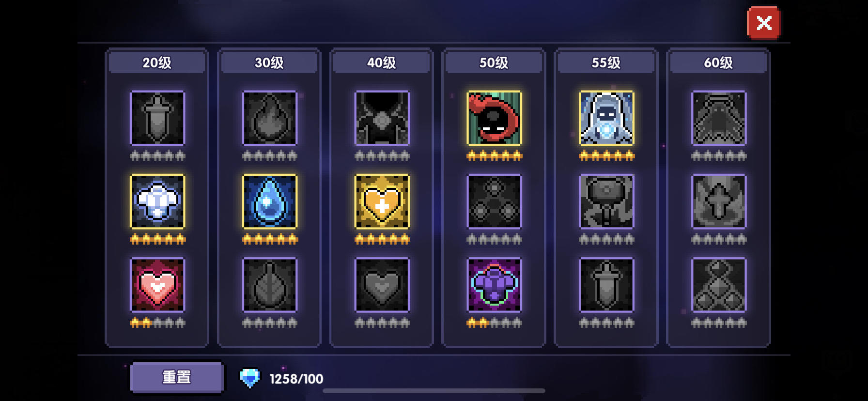
Task: Choose the locked leaf skill icon
Action: coord(270,285)
